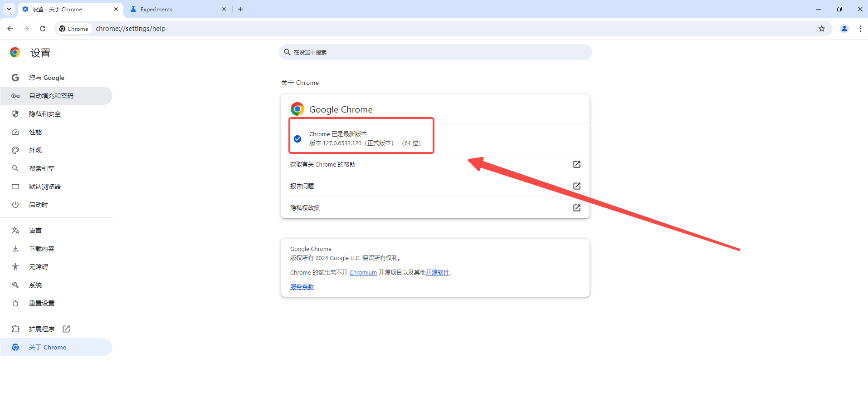Click external-link icon for 报告问题
Screen dimensions: 868x418
click(577, 186)
